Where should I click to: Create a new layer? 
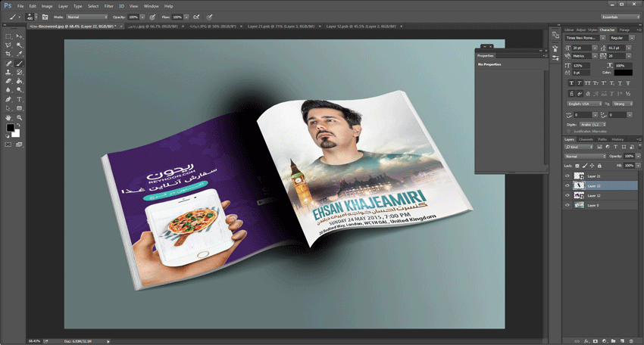622,341
